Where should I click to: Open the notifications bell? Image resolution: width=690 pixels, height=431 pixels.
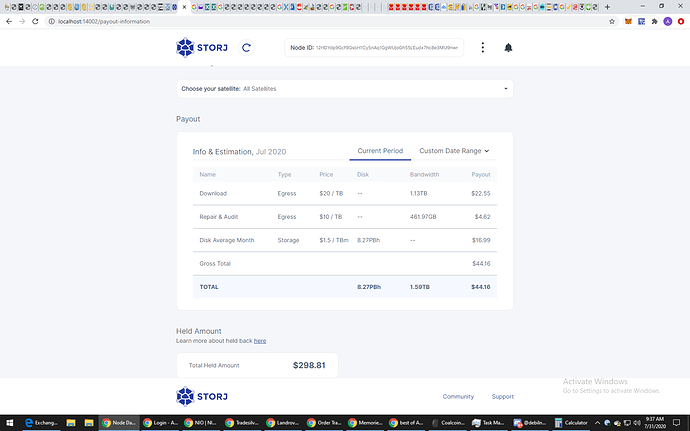click(508, 47)
